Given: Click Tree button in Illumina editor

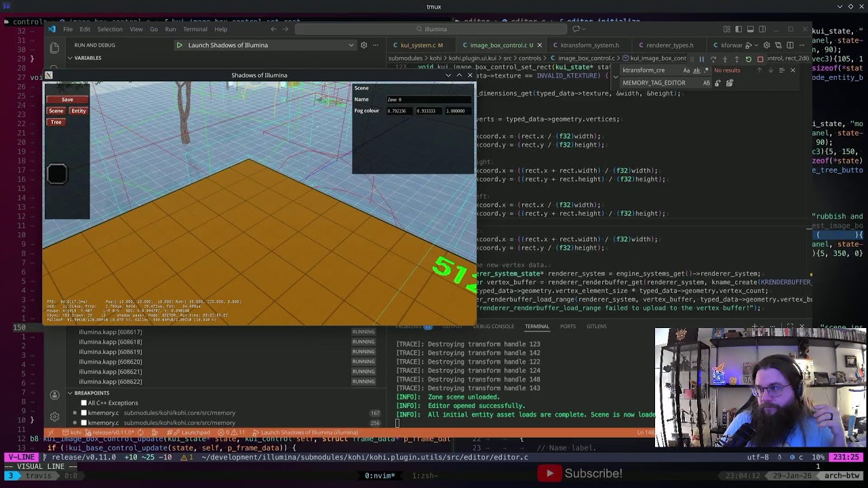Looking at the screenshot, I should (x=56, y=122).
